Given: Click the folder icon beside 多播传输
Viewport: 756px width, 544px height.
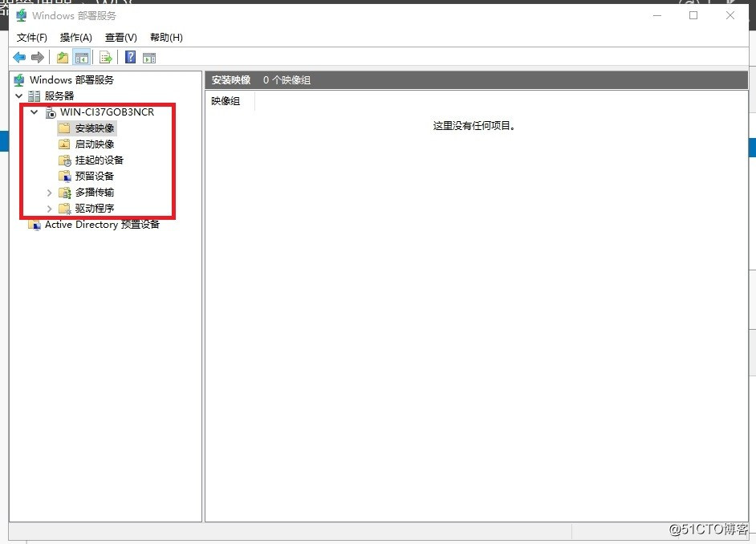Looking at the screenshot, I should point(65,193).
